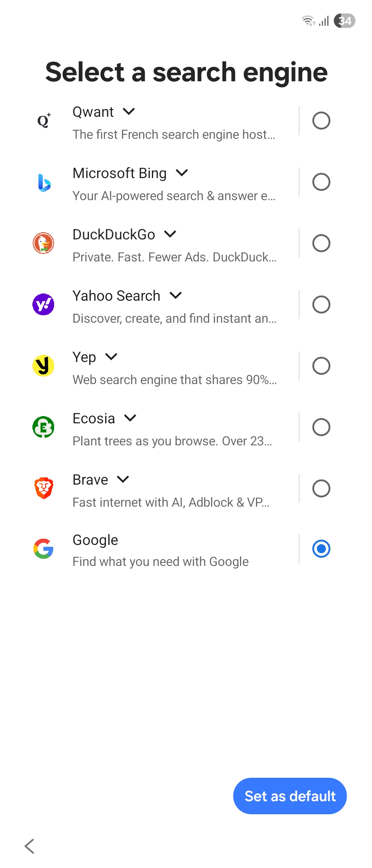Viewport: 372px width, 868px height.
Task: Expand the Yahoo Search details arrow
Action: pos(176,296)
